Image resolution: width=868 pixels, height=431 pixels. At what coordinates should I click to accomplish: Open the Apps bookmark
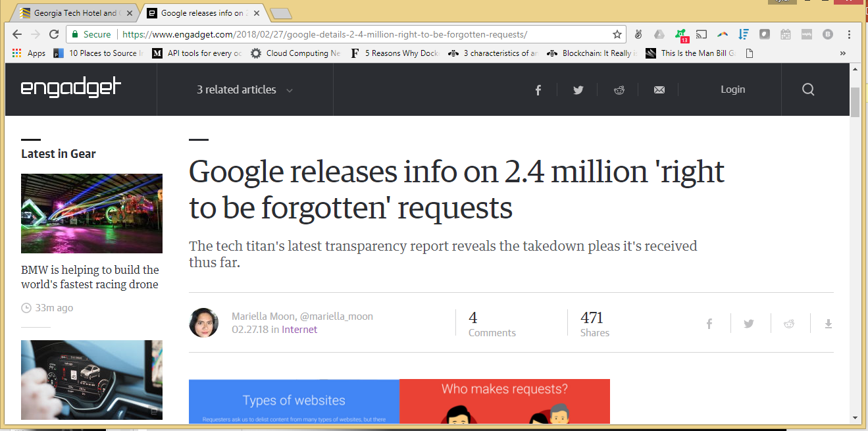pos(29,53)
